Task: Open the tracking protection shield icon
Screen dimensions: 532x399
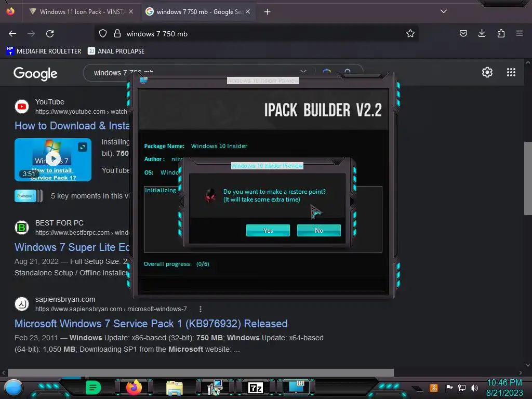Action: [x=103, y=34]
